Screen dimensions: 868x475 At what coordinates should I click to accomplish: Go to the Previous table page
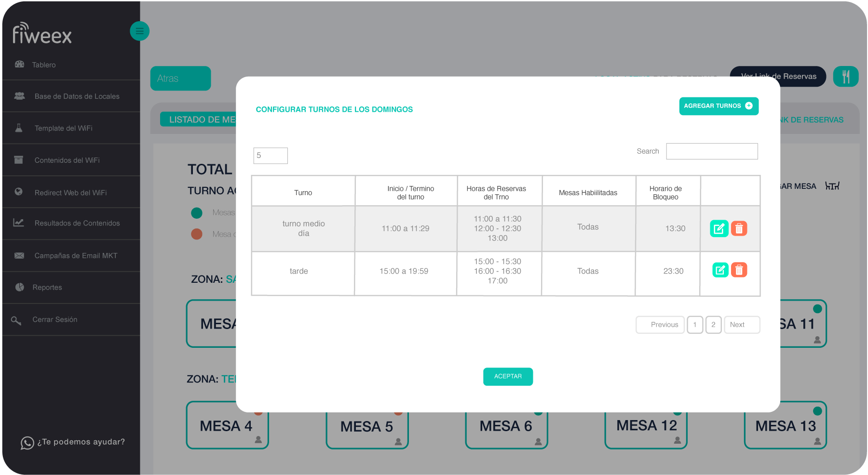point(660,325)
